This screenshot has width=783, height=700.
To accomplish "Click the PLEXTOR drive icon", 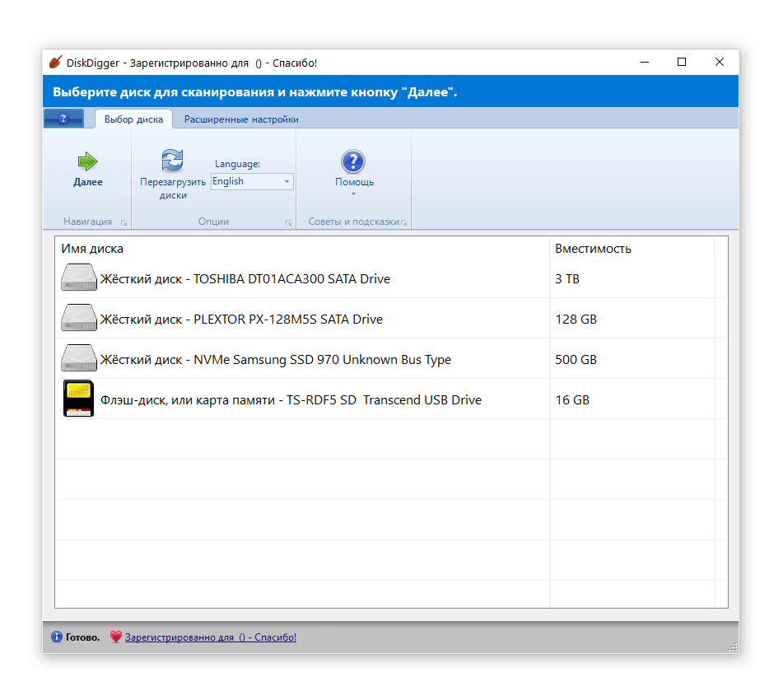I will tap(79, 319).
